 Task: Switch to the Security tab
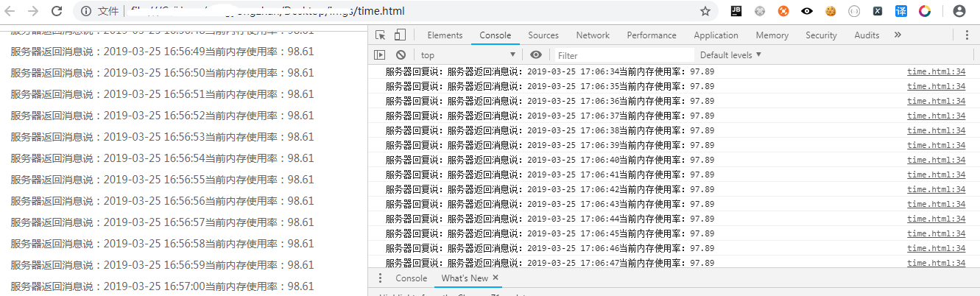(x=821, y=35)
